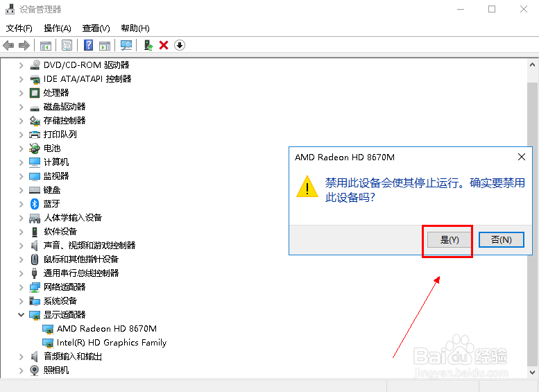
Task: Open the 操作(A) menu
Action: (58, 28)
